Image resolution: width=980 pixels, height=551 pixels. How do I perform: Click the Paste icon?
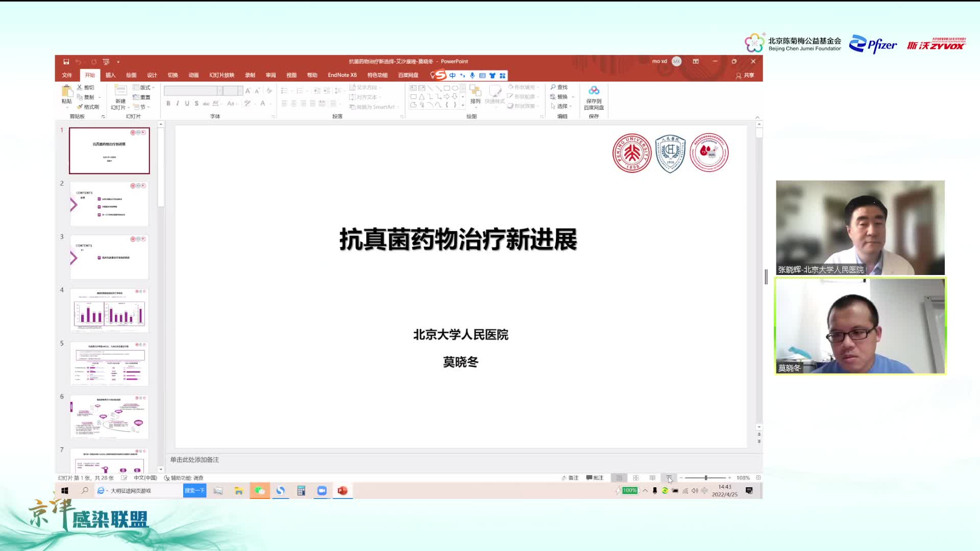(67, 92)
